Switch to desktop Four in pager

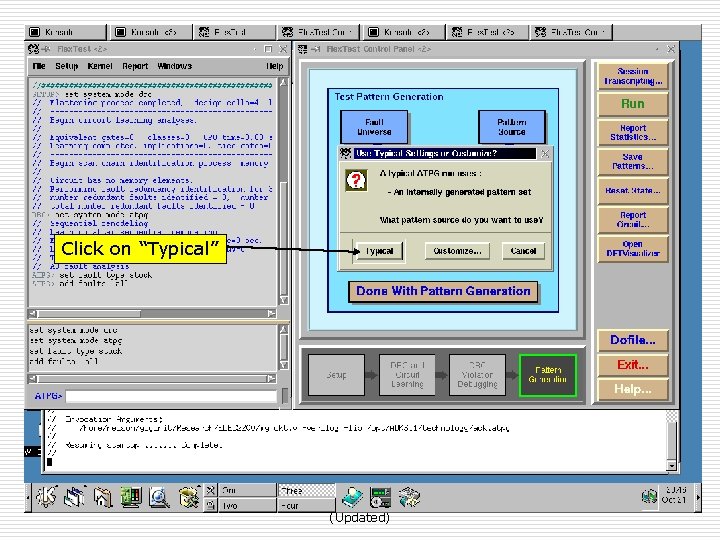[x=306, y=505]
